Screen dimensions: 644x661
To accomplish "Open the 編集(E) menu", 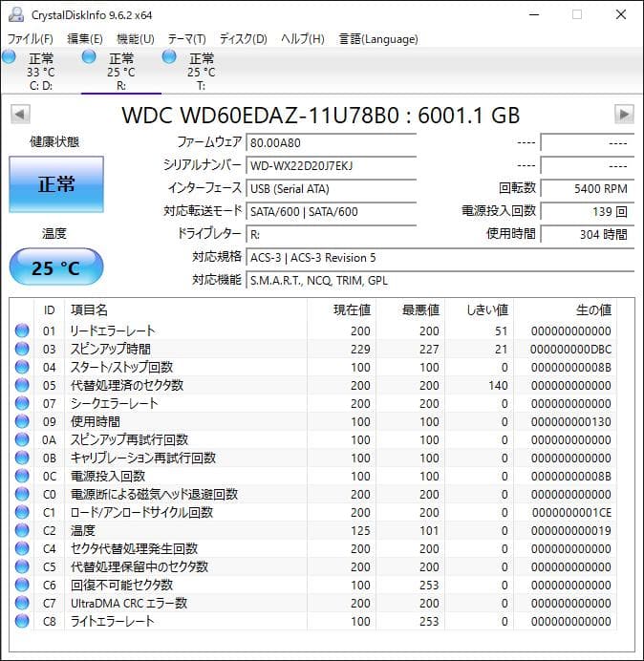I will 85,39.
